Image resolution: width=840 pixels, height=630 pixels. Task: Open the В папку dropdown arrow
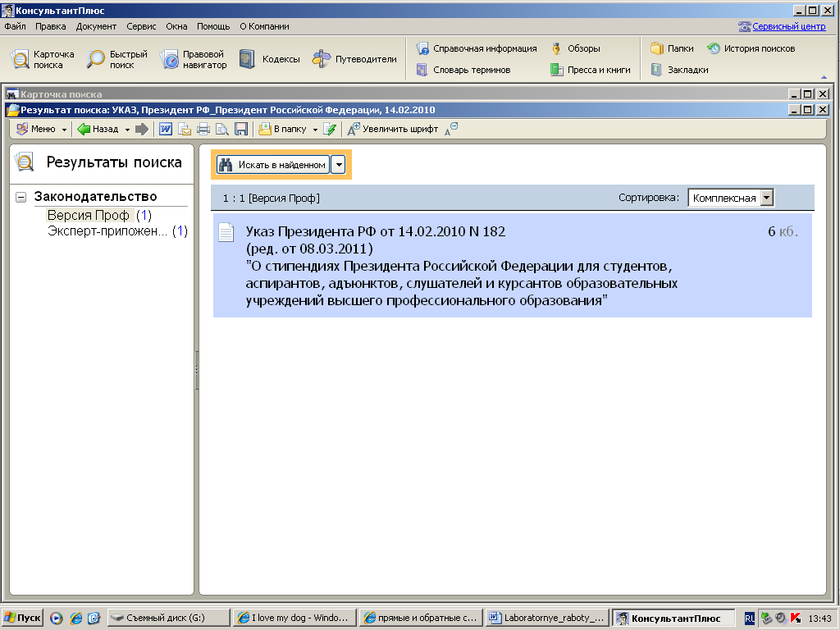(315, 130)
